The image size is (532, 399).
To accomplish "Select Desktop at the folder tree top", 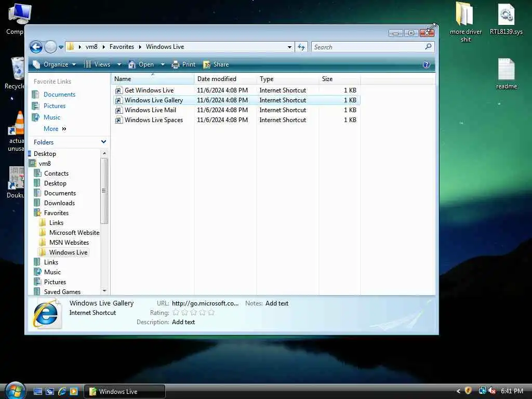I will (x=45, y=154).
